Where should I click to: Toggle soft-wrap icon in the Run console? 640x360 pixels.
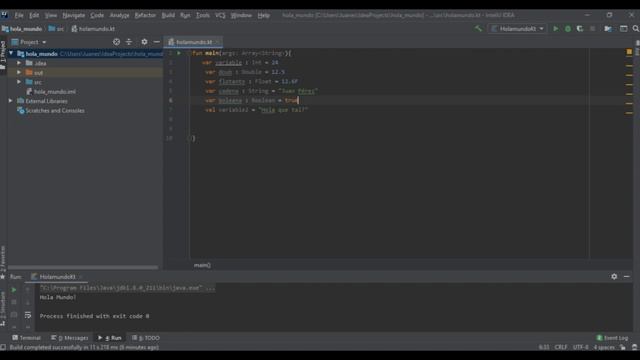pyautogui.click(x=28, y=315)
